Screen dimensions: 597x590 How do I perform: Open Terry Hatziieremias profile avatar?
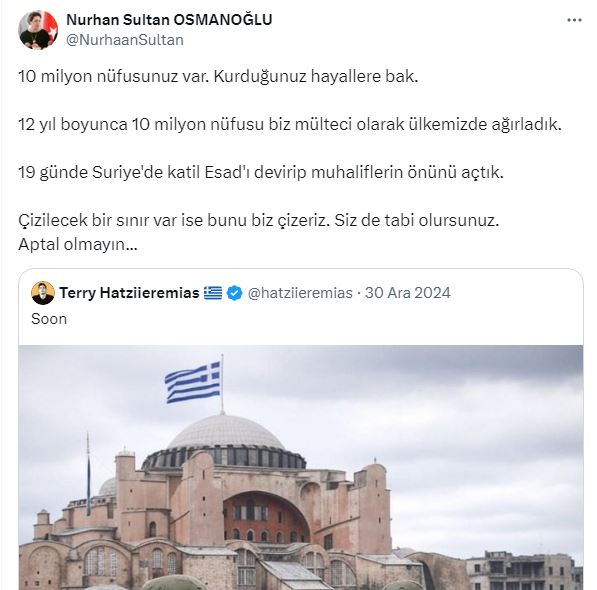pyautogui.click(x=43, y=293)
